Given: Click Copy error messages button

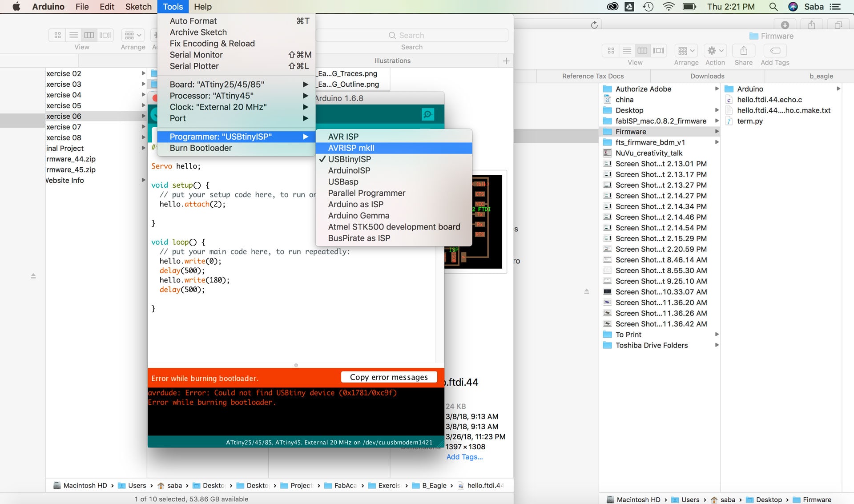Looking at the screenshot, I should click(x=389, y=377).
